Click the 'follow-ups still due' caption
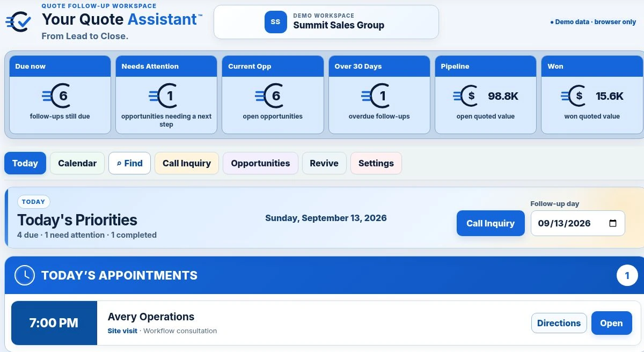644x352 pixels. pyautogui.click(x=60, y=116)
